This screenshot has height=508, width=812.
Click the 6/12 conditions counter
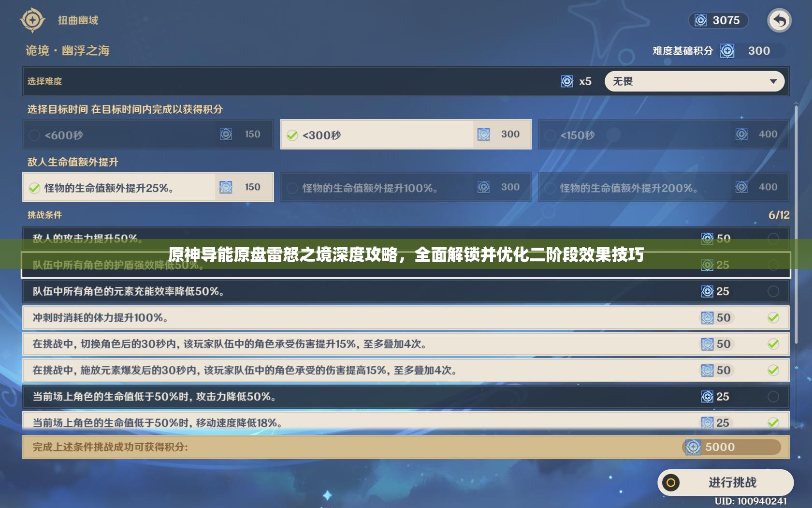click(779, 215)
